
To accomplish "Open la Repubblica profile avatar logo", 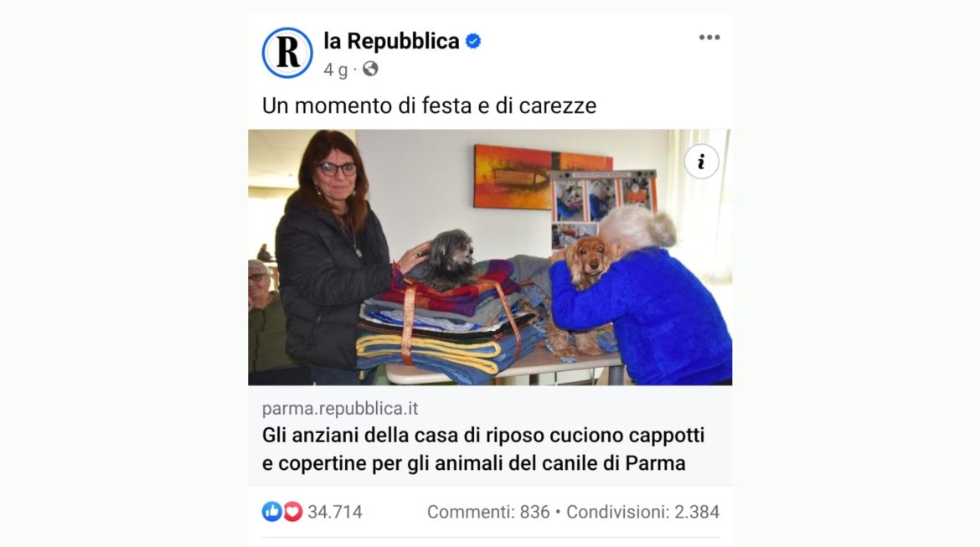I will click(286, 53).
